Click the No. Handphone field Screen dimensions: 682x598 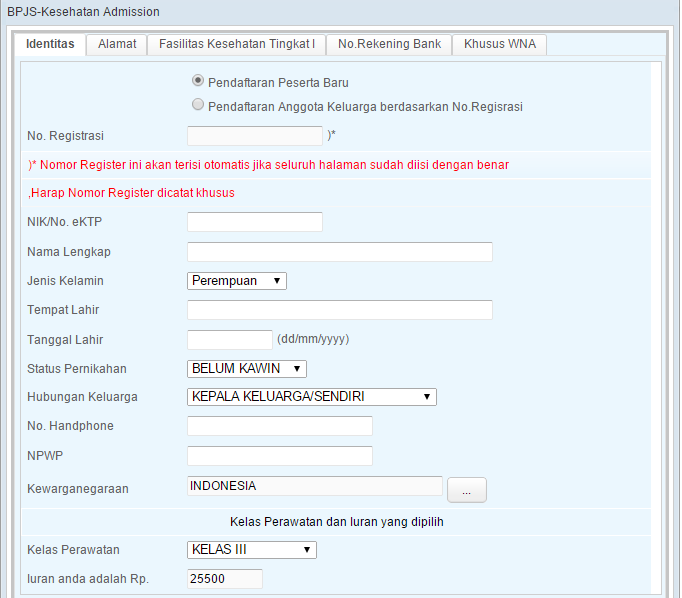coord(280,426)
